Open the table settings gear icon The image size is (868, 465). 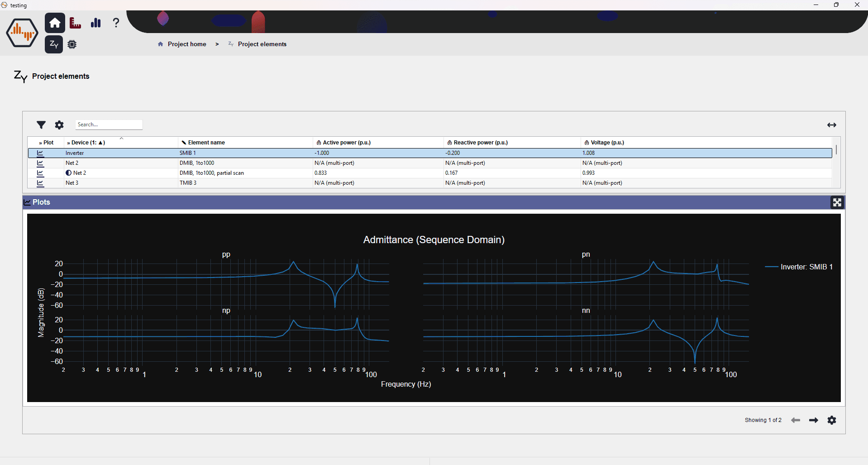click(59, 125)
